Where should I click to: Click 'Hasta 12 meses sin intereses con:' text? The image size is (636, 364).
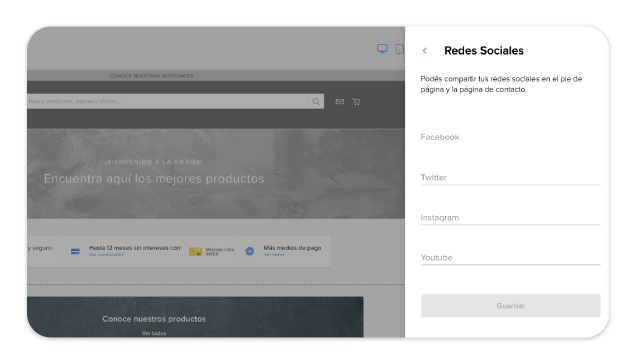click(135, 248)
